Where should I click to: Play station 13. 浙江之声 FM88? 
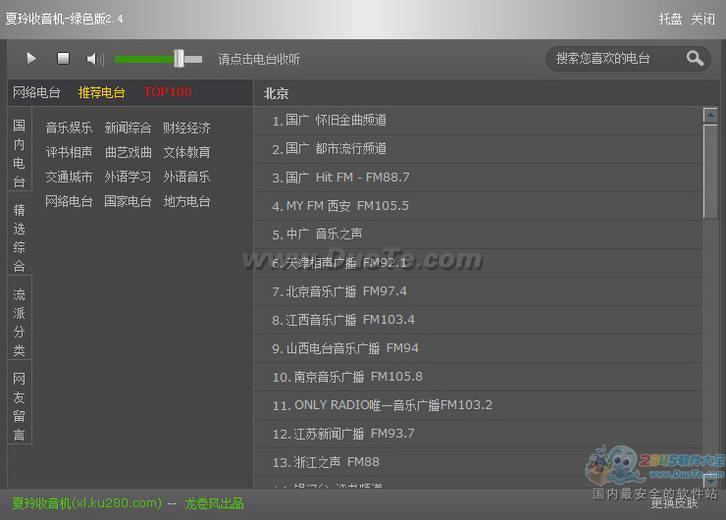(x=478, y=463)
